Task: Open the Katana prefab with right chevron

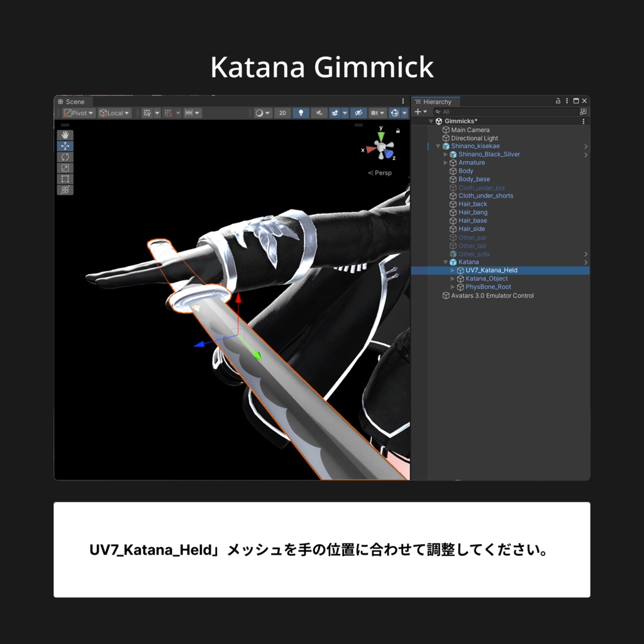Action: (x=586, y=262)
